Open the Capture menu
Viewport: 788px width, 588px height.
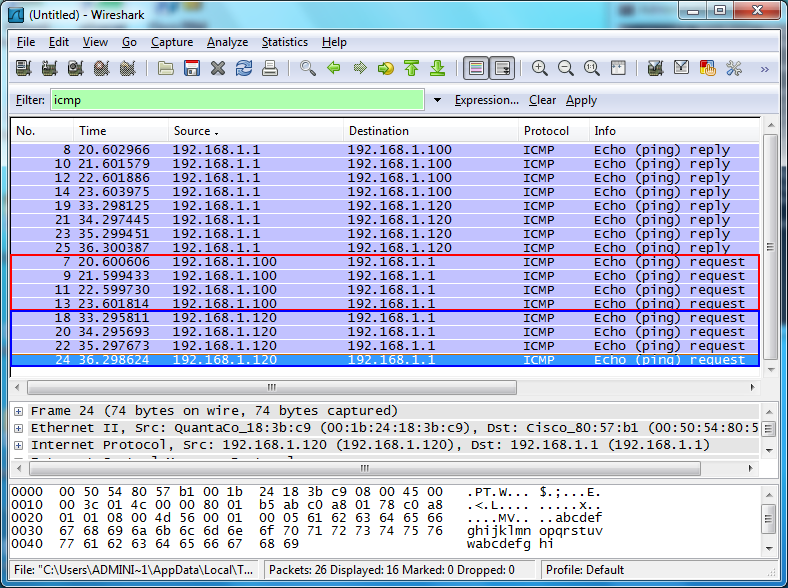coord(172,42)
